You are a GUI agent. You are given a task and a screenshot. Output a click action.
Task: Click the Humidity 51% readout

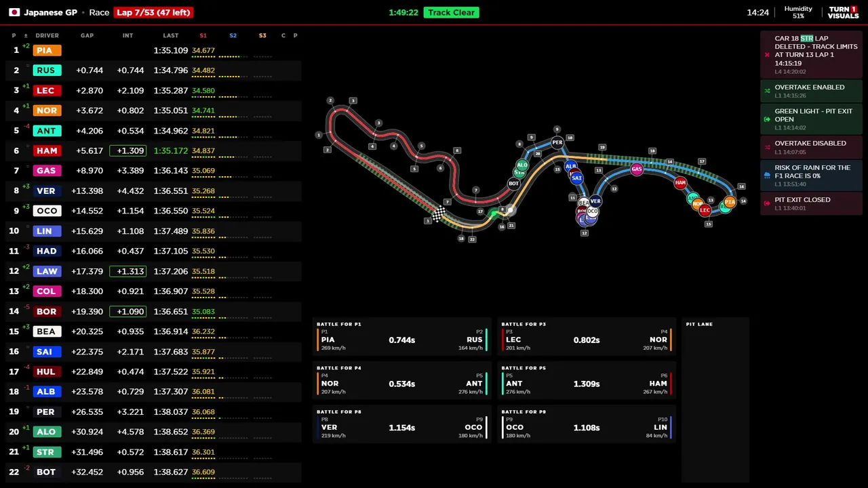pyautogui.click(x=798, y=12)
